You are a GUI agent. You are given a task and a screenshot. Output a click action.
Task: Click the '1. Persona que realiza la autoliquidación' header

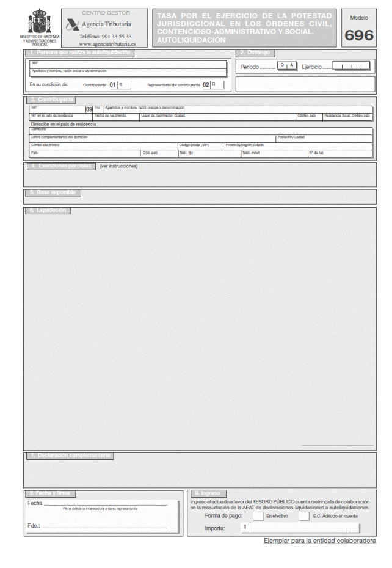80,53
